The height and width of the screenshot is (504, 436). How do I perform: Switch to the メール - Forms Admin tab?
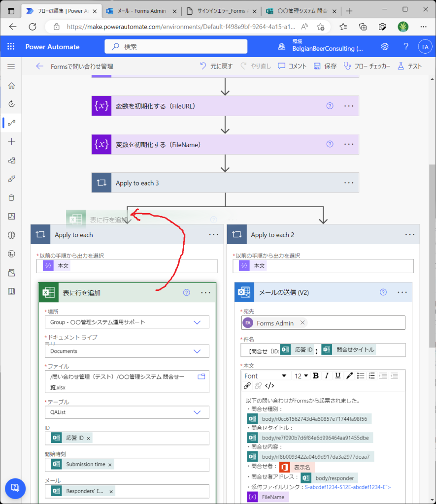tap(141, 11)
